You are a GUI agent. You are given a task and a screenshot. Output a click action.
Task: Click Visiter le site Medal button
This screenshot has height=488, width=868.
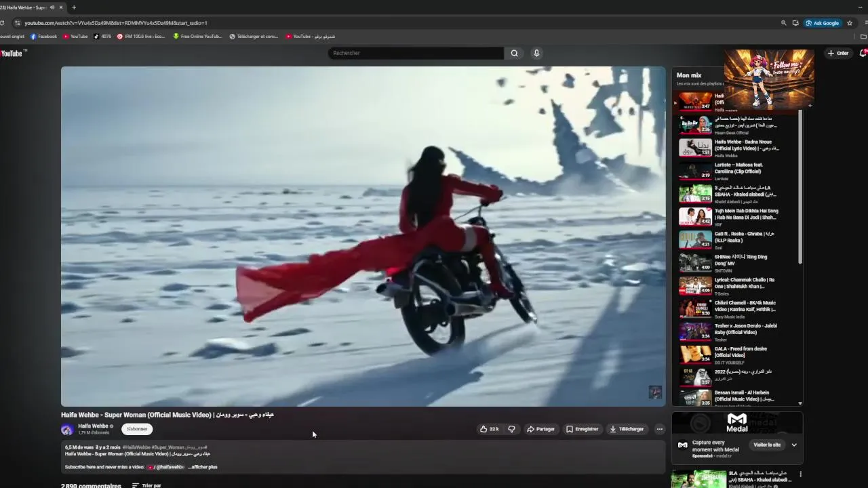[767, 445]
